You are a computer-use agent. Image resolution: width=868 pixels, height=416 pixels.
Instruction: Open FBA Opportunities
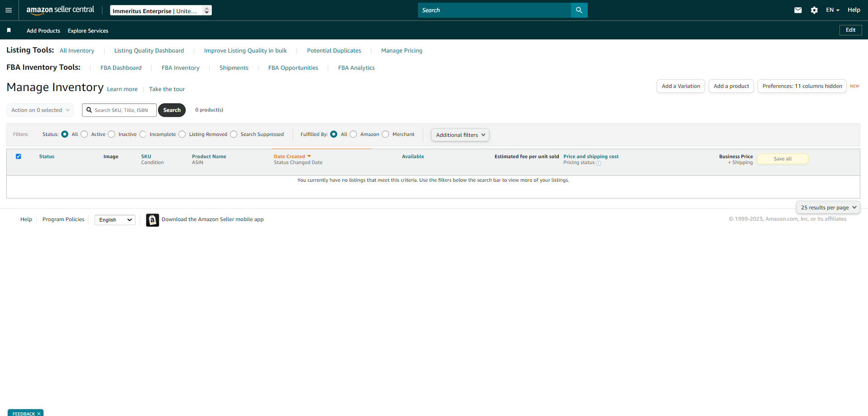tap(293, 68)
